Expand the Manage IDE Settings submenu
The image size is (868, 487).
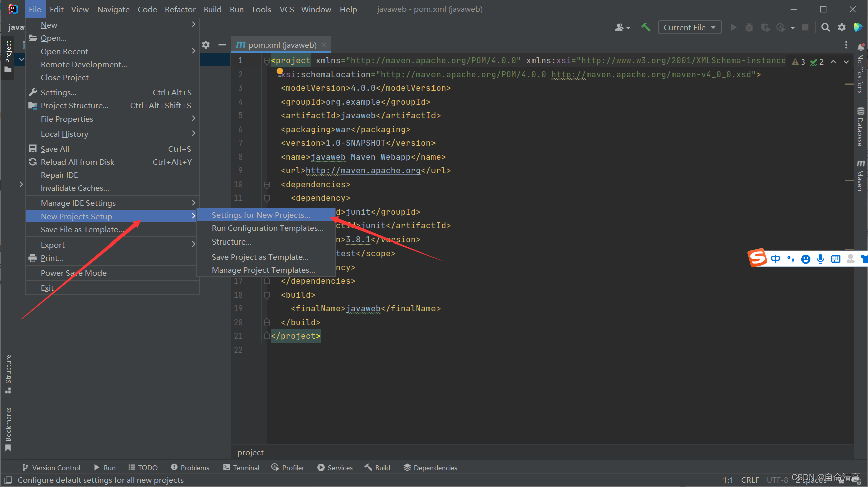click(x=113, y=203)
